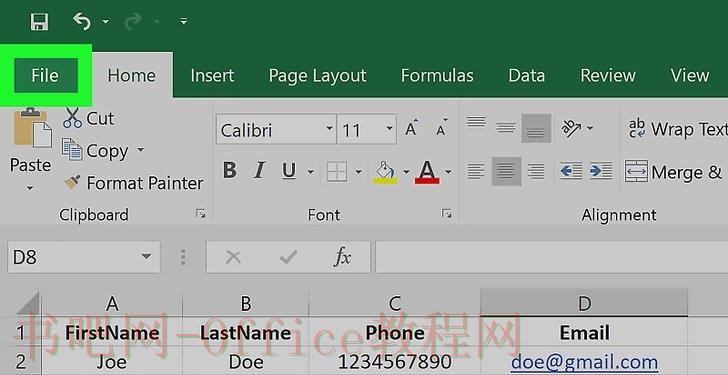Expand the Name Box dropdown arrow

pyautogui.click(x=146, y=256)
